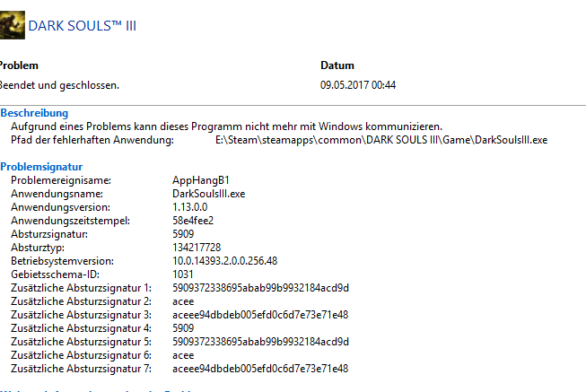Click the Gebietsschema-ID label
This screenshot has height=392, width=586.
pyautogui.click(x=55, y=274)
